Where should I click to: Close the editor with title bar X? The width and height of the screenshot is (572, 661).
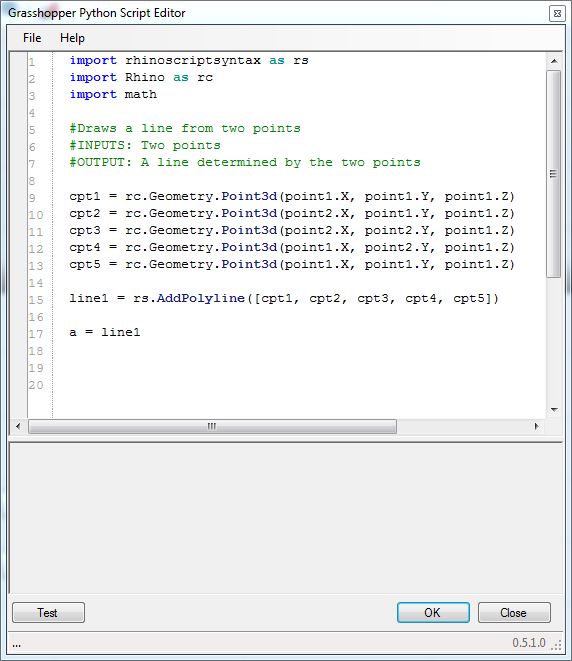coord(557,13)
